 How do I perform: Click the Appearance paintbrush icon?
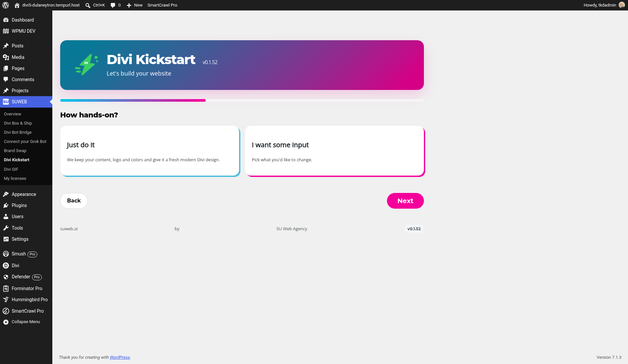click(6, 194)
